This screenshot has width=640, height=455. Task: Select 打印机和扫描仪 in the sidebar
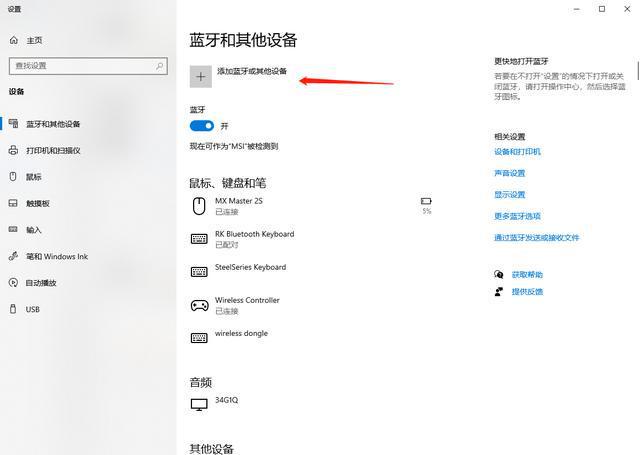tap(53, 151)
